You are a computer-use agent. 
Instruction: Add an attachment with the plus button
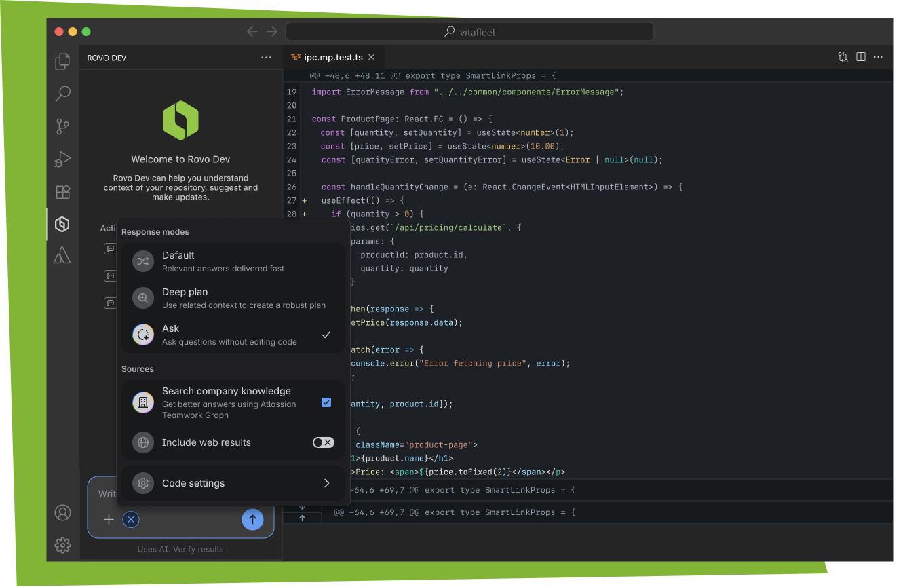[x=108, y=519]
